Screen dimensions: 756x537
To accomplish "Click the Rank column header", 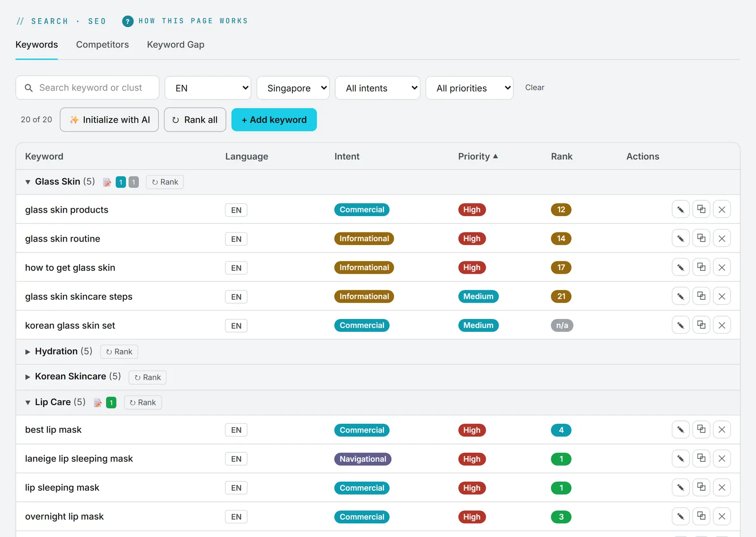I will pos(562,157).
